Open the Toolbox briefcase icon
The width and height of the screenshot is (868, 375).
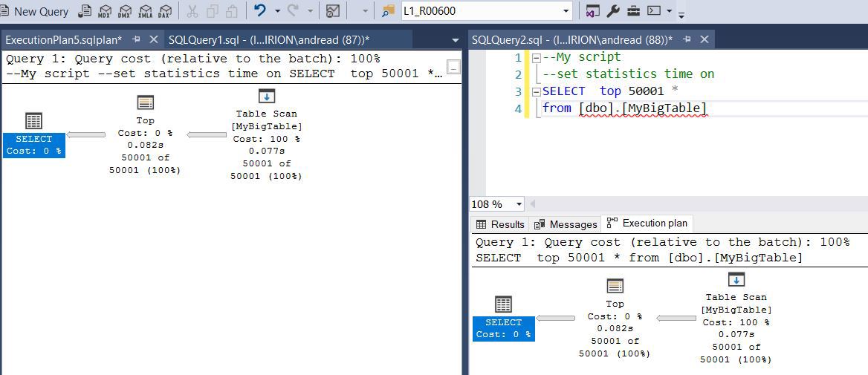[x=634, y=11]
